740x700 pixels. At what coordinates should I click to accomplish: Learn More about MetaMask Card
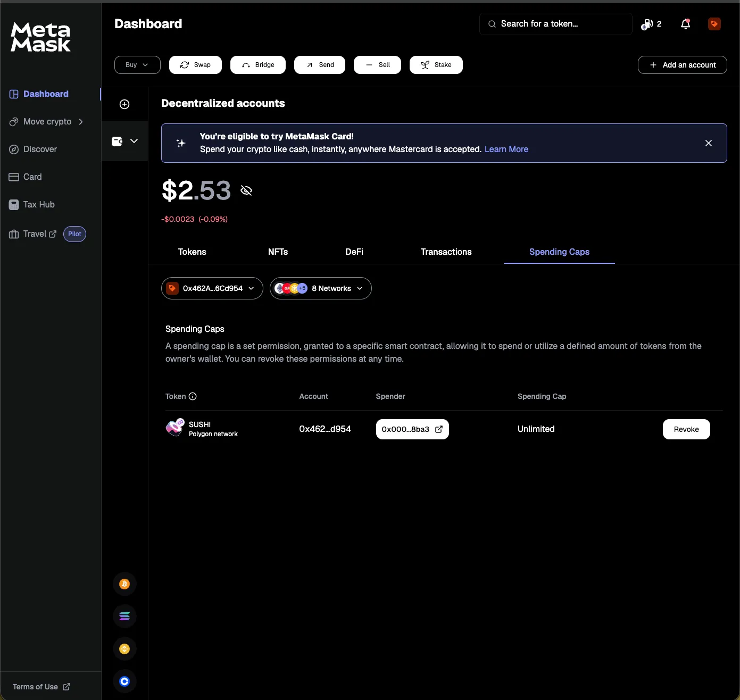coord(505,149)
